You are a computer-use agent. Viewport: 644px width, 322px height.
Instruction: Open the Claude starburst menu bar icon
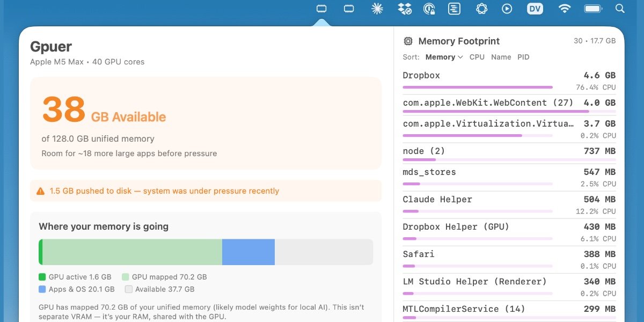[377, 9]
